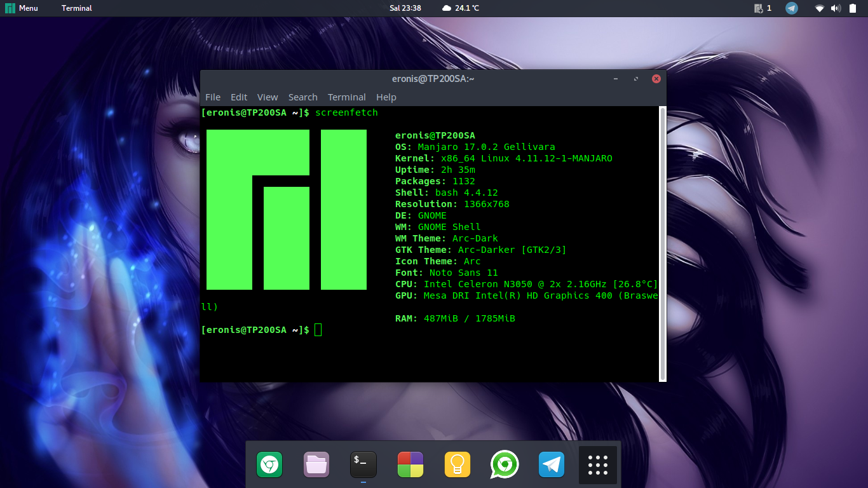The height and width of the screenshot is (488, 868).
Task: Launch the Files folder icon in dock
Action: point(316,465)
